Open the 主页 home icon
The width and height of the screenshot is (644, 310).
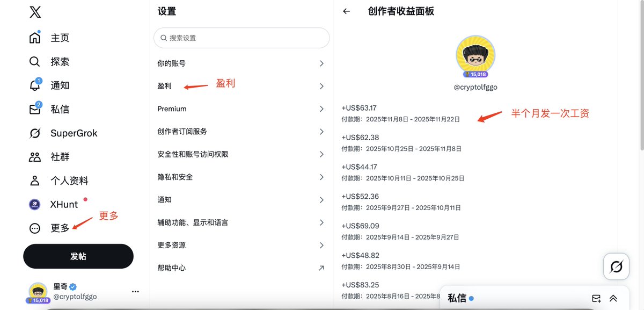(x=35, y=38)
